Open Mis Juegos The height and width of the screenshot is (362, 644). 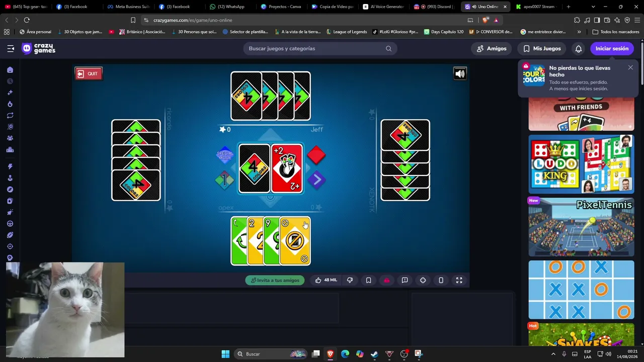tap(542, 48)
